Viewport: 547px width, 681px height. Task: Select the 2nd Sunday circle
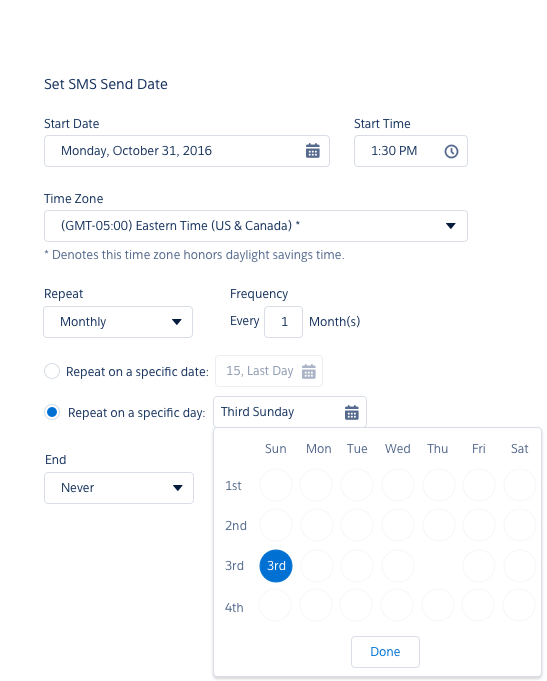(276, 525)
